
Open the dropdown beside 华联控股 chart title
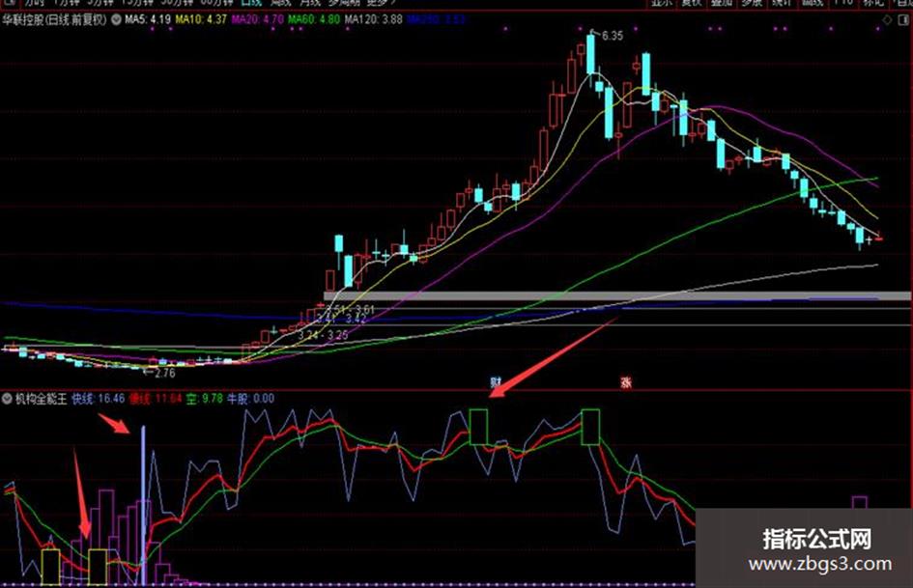(x=117, y=19)
